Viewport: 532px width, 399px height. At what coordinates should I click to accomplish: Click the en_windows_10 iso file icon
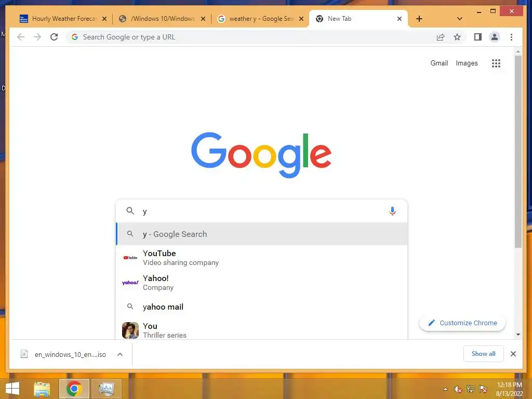[24, 354]
